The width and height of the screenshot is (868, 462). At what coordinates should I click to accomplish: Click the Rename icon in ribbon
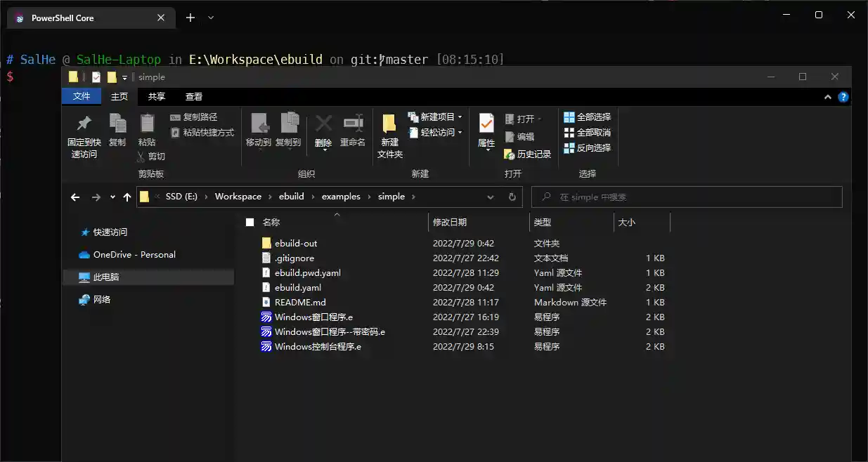(x=353, y=124)
